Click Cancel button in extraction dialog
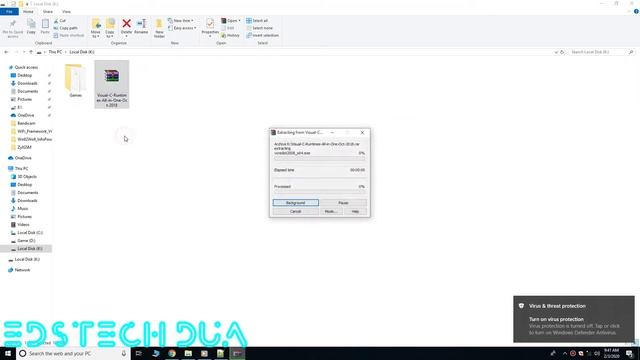 296,211
